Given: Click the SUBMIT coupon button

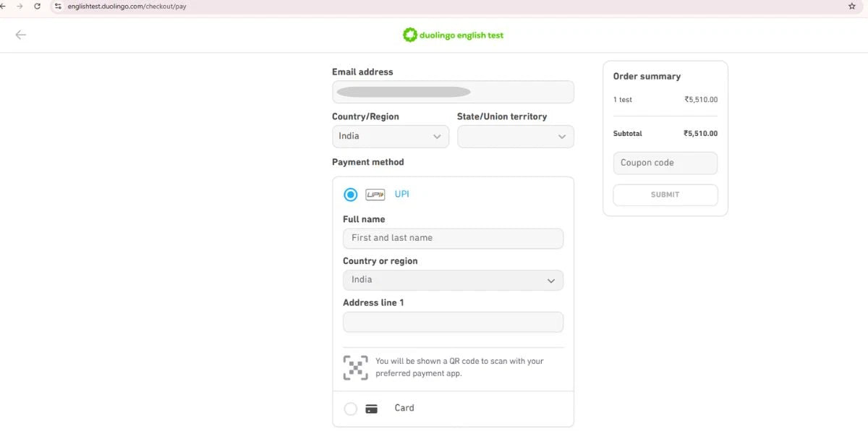Looking at the screenshot, I should tap(665, 195).
